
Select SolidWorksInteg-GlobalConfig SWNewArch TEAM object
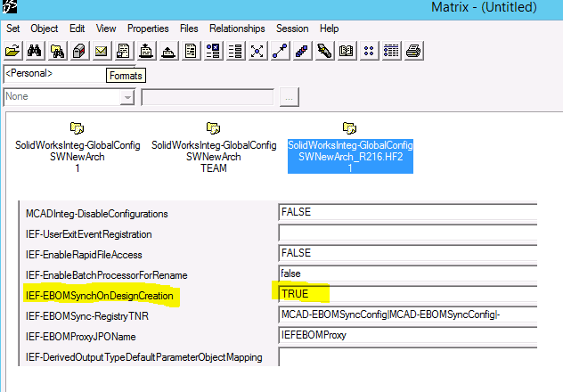point(214,148)
